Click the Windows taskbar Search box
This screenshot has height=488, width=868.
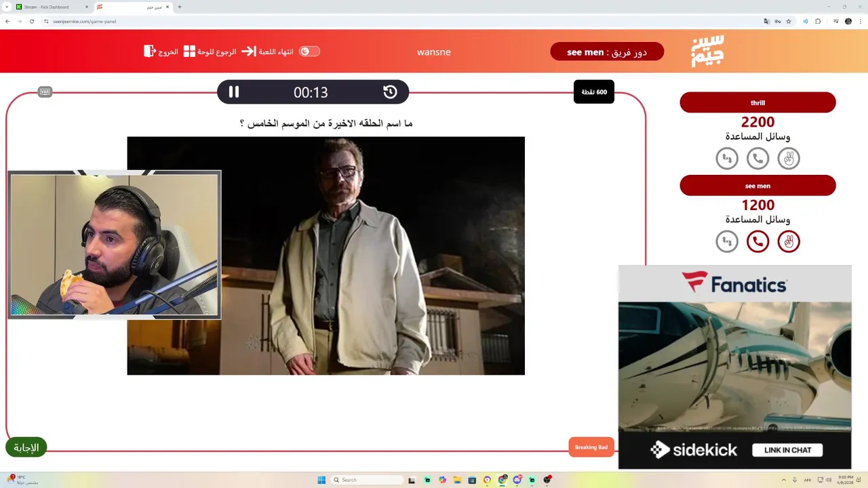point(368,480)
